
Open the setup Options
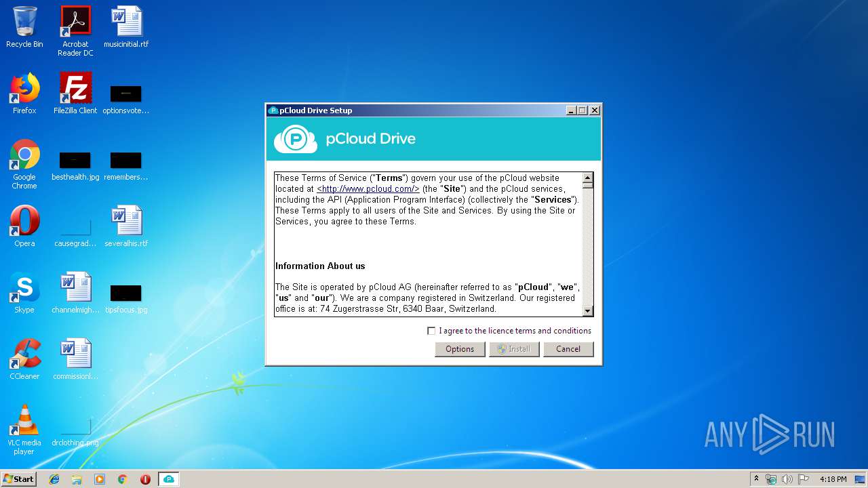pyautogui.click(x=460, y=349)
